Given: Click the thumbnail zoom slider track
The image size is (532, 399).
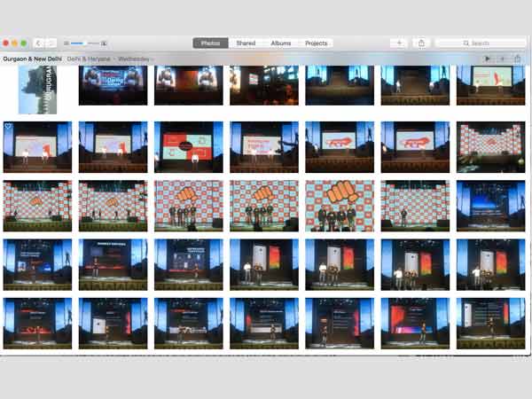Looking at the screenshot, I should (x=85, y=43).
